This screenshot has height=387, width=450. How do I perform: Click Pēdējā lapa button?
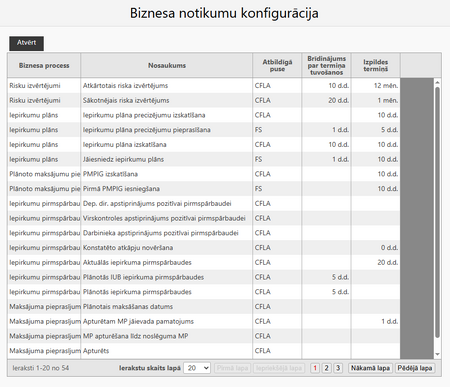415,368
